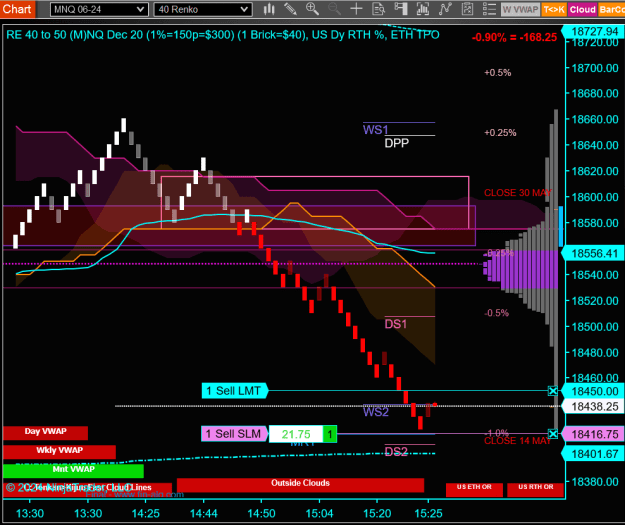
Task: Click the Wkly VWAP status bar
Action: click(59, 451)
